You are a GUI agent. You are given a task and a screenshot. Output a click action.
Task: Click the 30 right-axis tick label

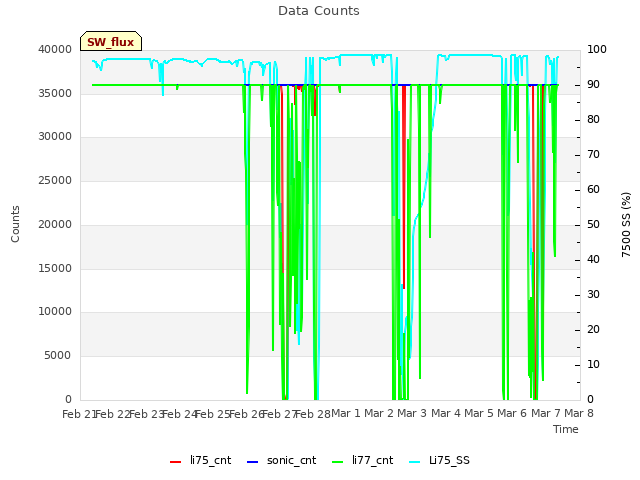click(x=593, y=295)
